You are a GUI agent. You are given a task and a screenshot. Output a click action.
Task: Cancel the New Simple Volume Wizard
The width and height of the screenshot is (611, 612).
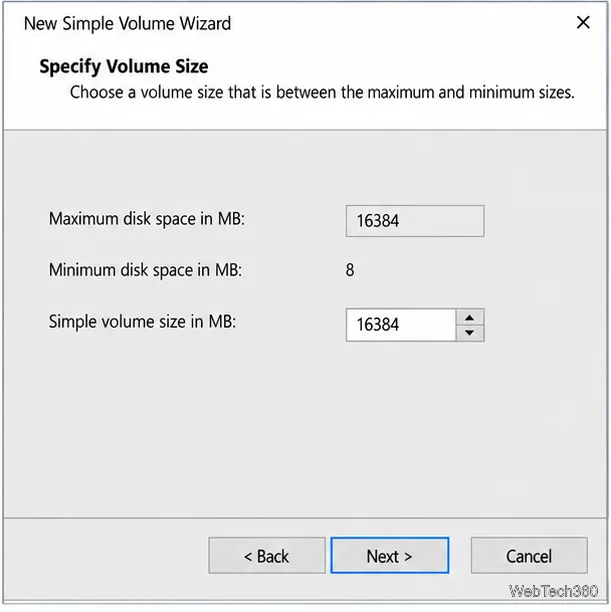click(x=529, y=555)
